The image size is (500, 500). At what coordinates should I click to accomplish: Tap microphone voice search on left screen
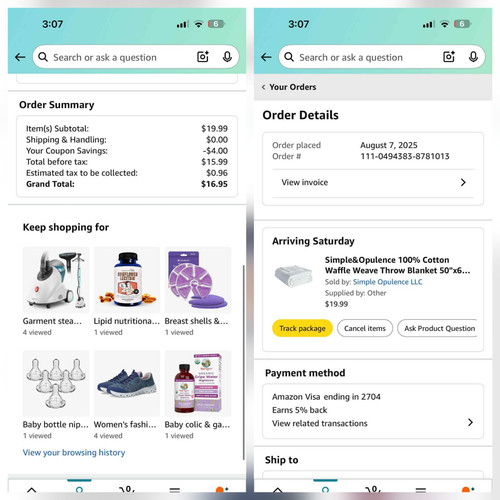pyautogui.click(x=227, y=57)
